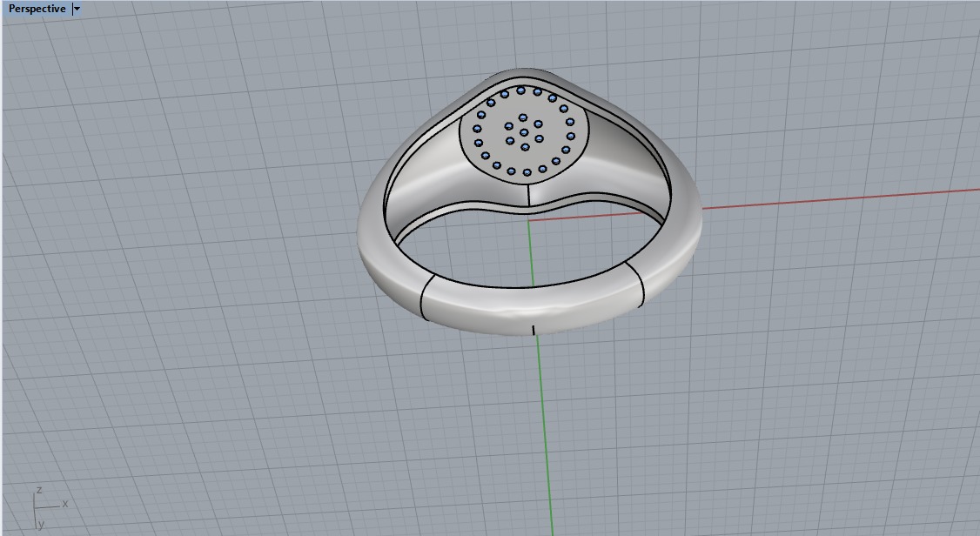Click the Perspective viewport title label
Viewport: 980px width, 536px height.
tap(37, 9)
